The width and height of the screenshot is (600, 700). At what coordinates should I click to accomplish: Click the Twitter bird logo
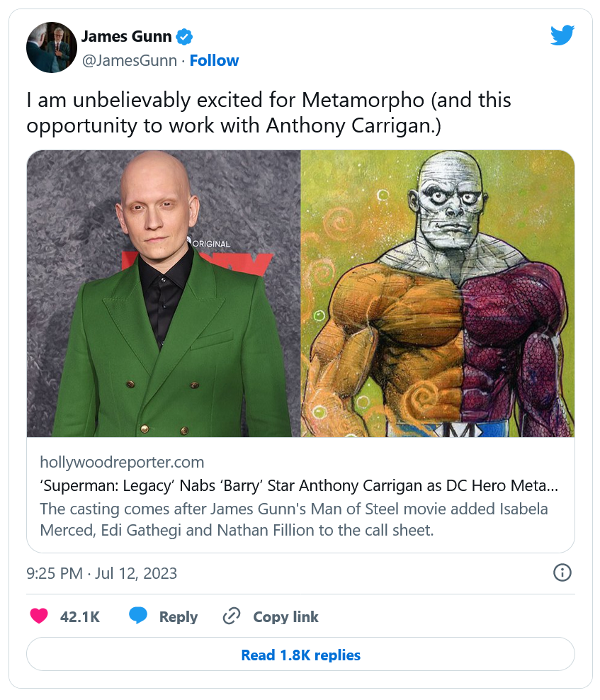(562, 35)
